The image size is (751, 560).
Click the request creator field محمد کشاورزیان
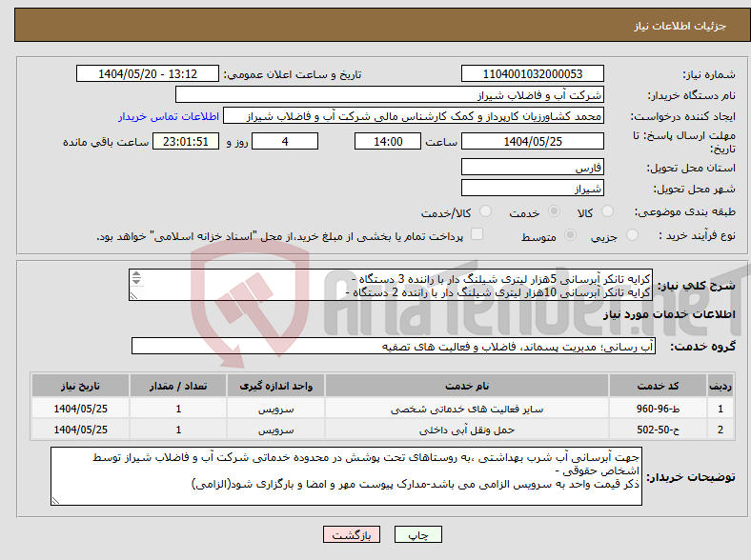tap(414, 116)
